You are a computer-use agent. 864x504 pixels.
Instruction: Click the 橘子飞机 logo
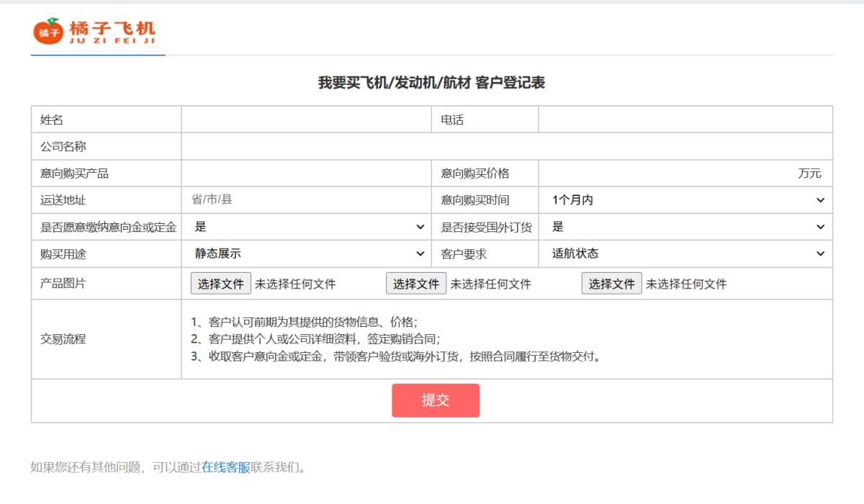pos(94,31)
